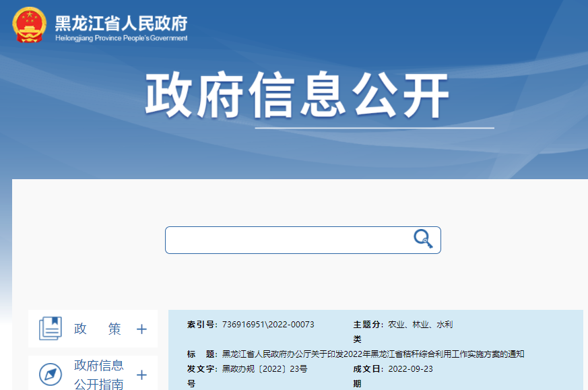
Task: Click the book icon beside 政策
Action: [x=51, y=328]
